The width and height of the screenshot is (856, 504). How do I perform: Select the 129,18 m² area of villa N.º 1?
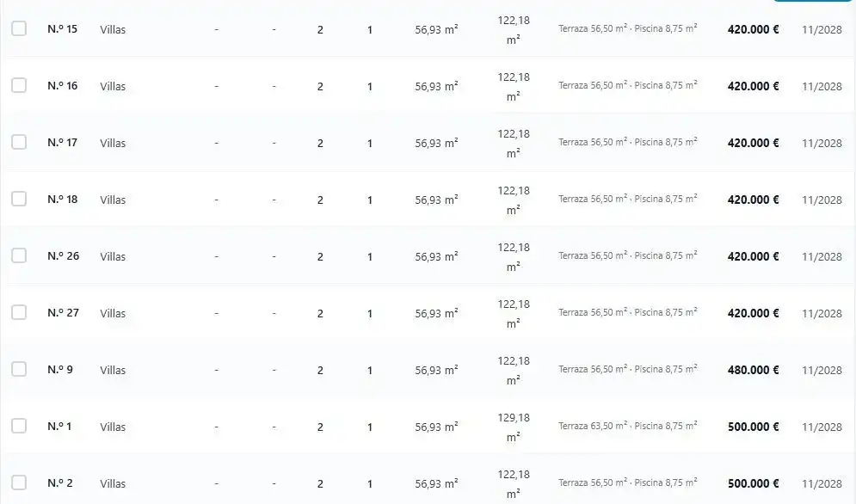513,427
